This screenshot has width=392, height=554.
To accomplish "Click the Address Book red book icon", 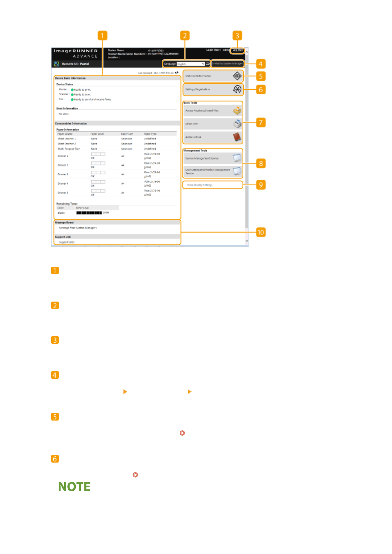I will click(237, 137).
